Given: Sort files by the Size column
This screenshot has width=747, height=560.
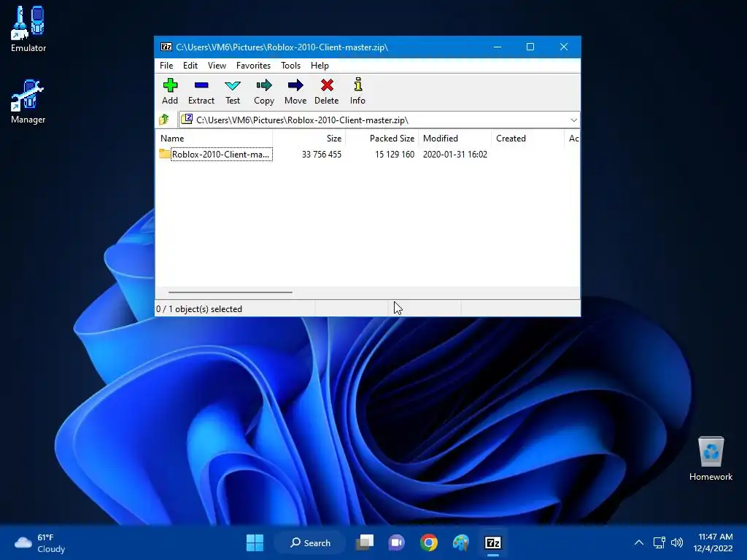Looking at the screenshot, I should tap(309, 138).
